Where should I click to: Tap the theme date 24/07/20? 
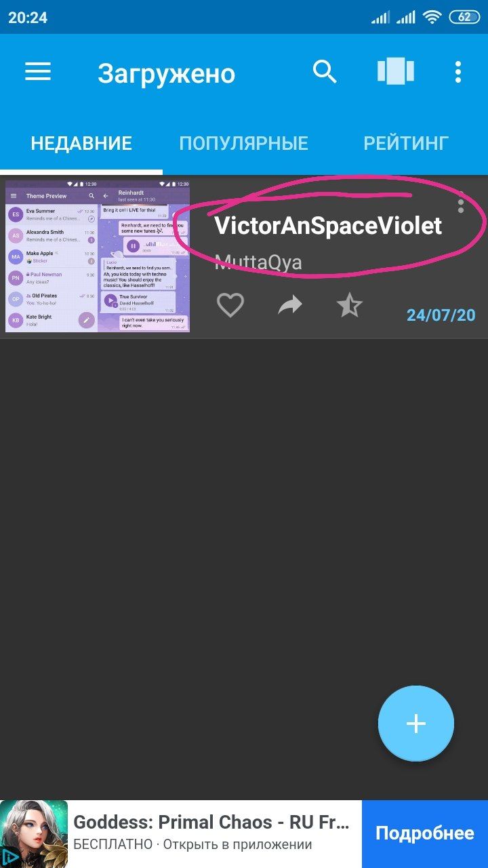tap(441, 315)
